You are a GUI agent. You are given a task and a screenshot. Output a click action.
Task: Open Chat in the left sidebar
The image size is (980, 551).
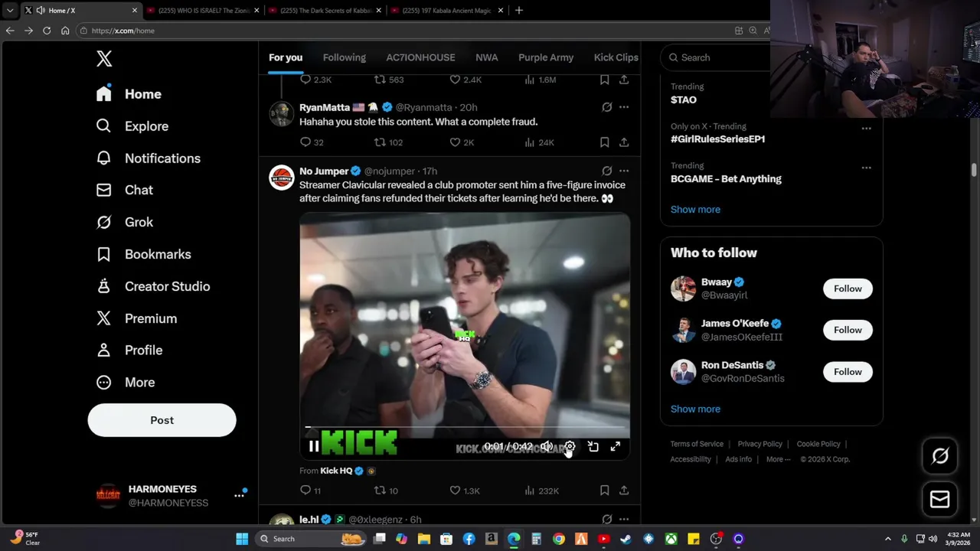[x=124, y=190]
